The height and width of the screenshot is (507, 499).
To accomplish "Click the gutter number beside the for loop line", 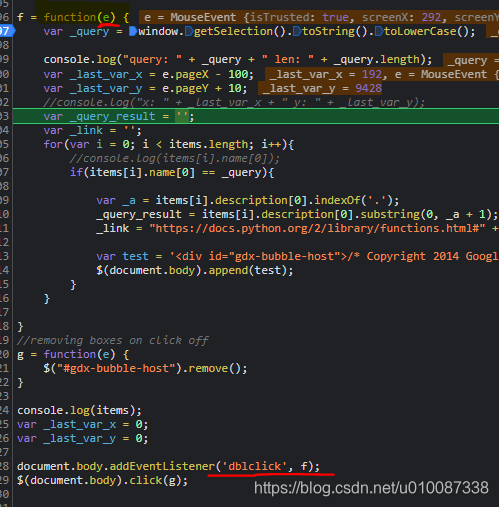I will tap(5, 144).
